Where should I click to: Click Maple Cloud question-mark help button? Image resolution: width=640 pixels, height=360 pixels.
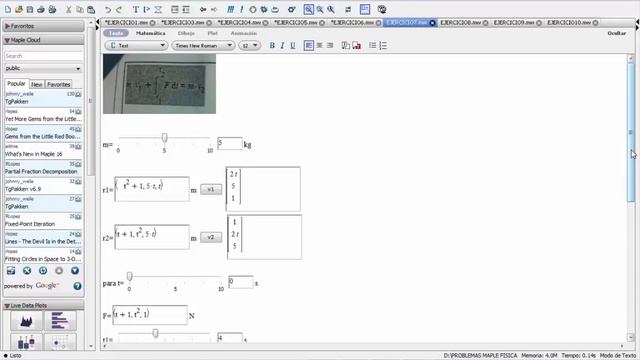pyautogui.click(x=78, y=286)
